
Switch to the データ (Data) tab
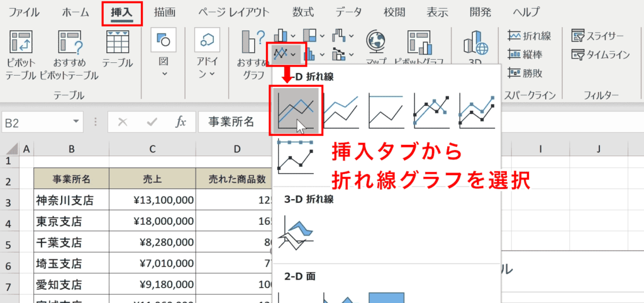pos(348,13)
